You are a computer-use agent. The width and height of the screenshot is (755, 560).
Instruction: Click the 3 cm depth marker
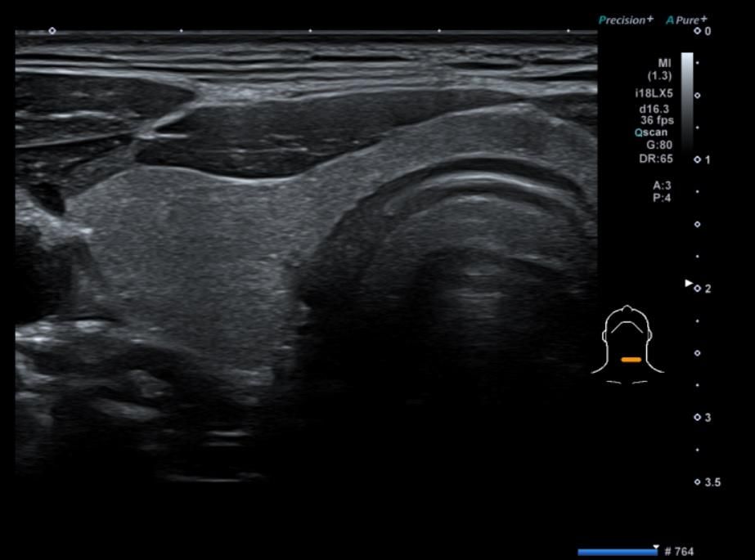pos(702,418)
